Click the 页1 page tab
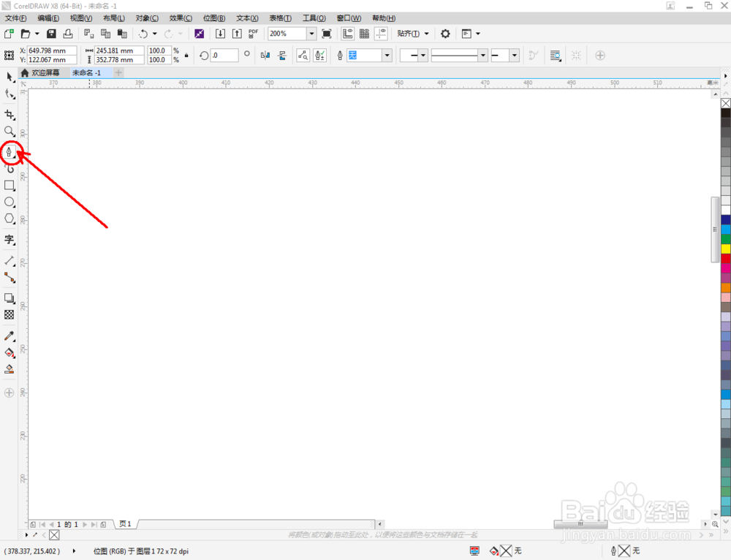 125,524
